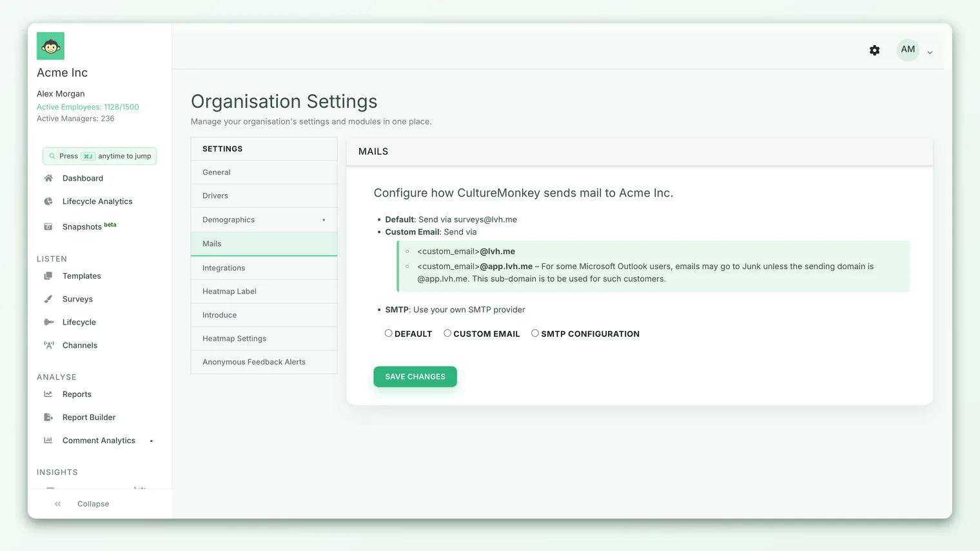This screenshot has width=980, height=551.
Task: Click the Reports chart icon
Action: 48,394
